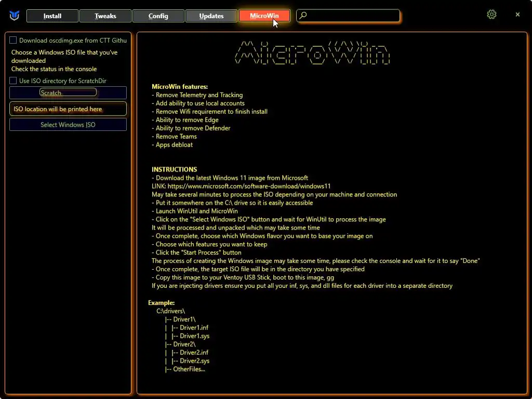Click the Driver1.inf entry
The width and height of the screenshot is (532, 399).
194,327
